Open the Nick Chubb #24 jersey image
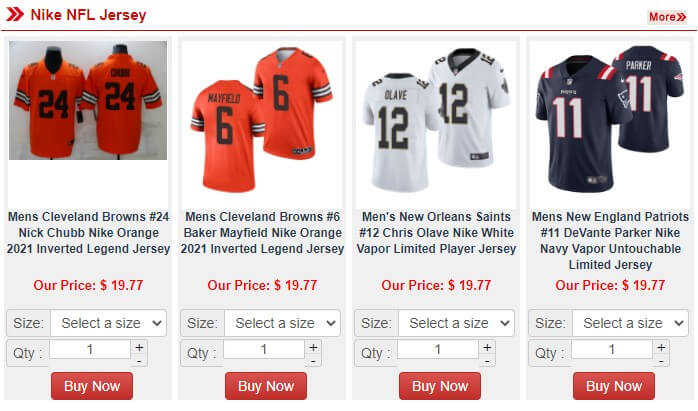This screenshot has height=411, width=698. click(88, 100)
